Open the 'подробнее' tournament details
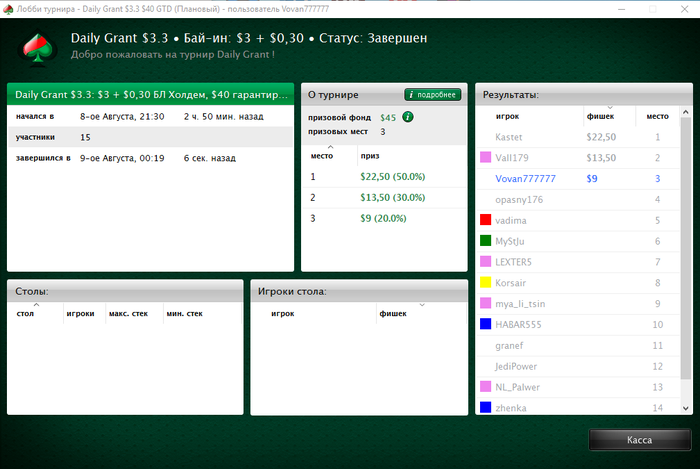 coord(432,95)
